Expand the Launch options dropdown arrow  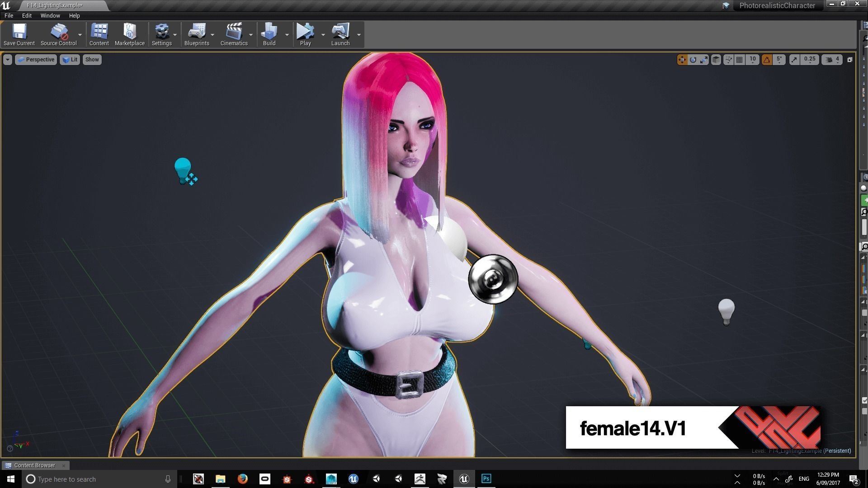359,35
